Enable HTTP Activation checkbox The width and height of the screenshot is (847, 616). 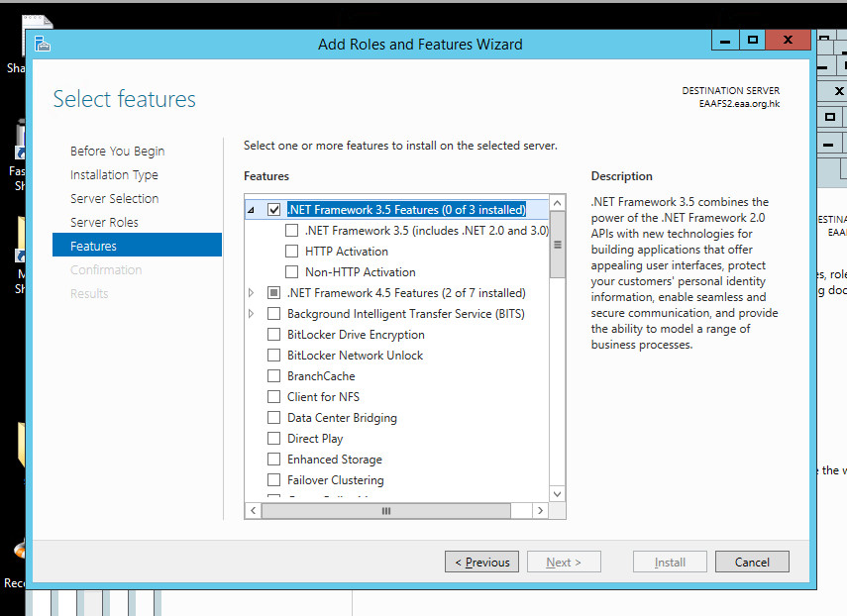[291, 251]
